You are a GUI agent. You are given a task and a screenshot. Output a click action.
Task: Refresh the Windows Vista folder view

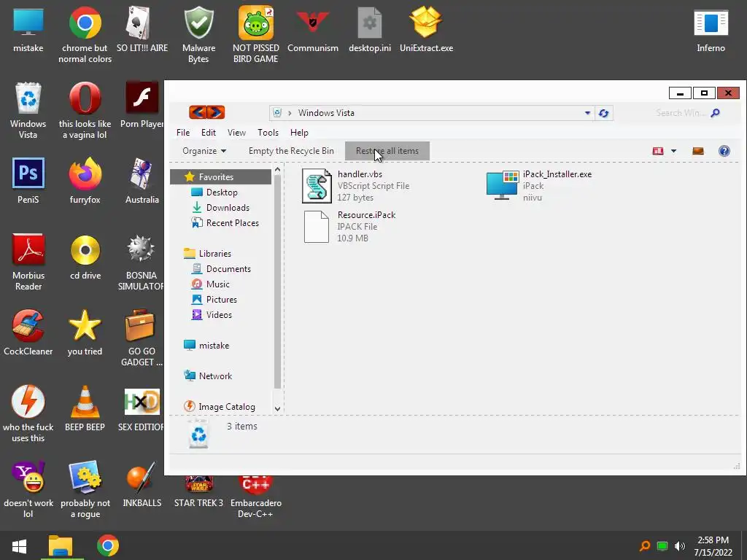tap(603, 113)
